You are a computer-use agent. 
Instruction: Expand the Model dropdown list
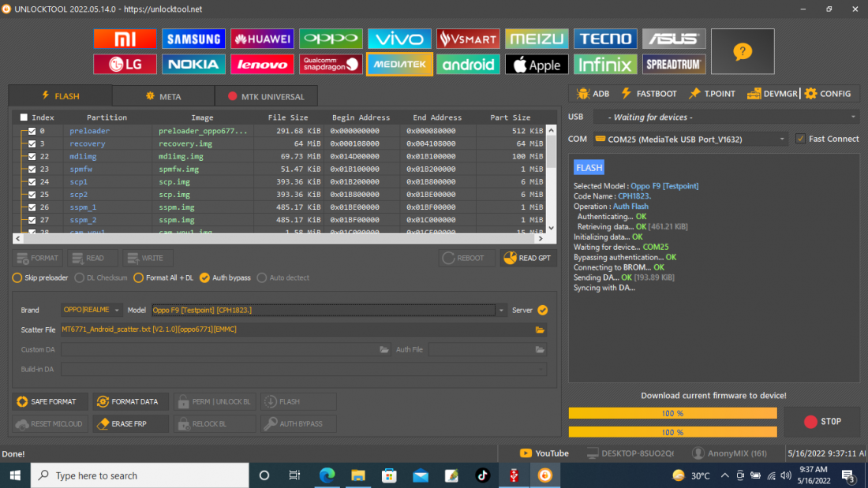tap(501, 311)
